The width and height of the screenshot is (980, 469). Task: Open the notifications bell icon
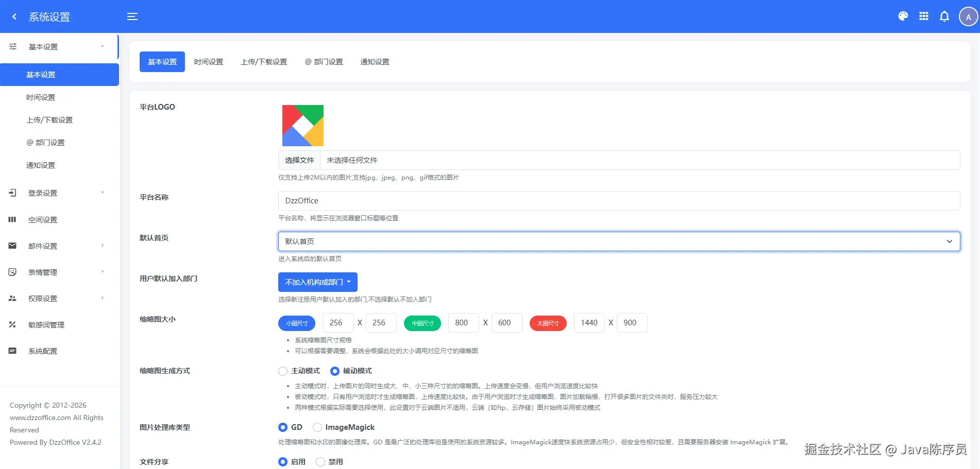[x=944, y=16]
